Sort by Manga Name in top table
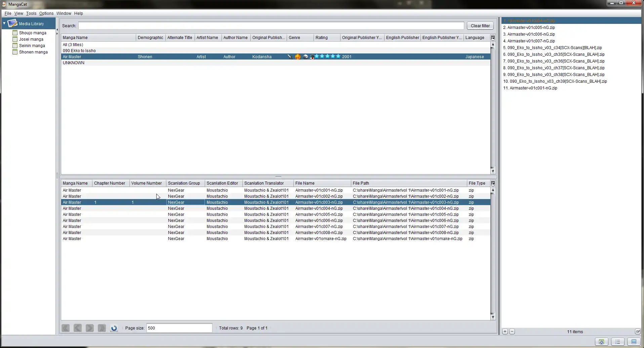Screen dimensions: 644x348 pyautogui.click(x=98, y=38)
